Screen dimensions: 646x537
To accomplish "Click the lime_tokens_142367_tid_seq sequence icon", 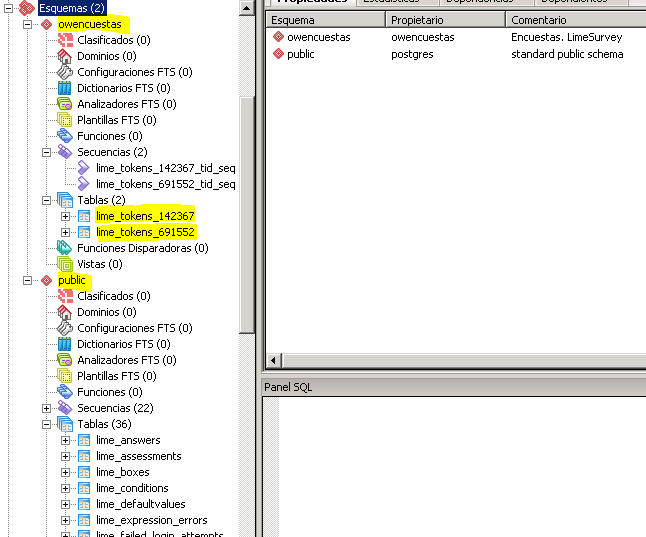I will [84, 168].
